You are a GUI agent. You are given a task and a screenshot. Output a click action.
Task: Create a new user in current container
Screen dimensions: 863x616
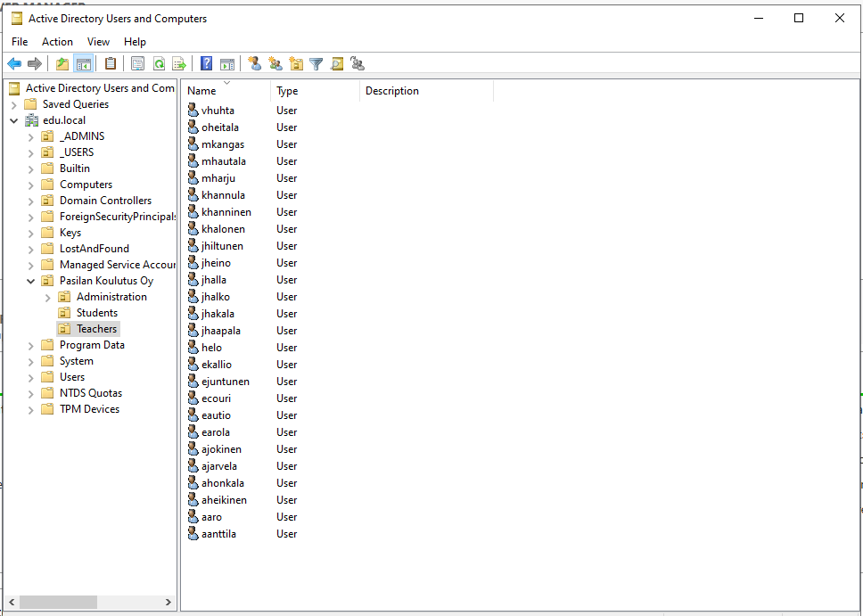255,64
